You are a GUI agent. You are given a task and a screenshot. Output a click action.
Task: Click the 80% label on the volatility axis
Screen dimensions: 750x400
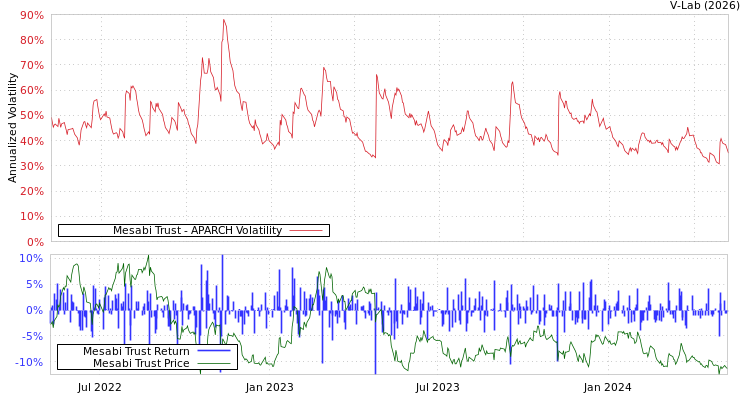[31, 41]
